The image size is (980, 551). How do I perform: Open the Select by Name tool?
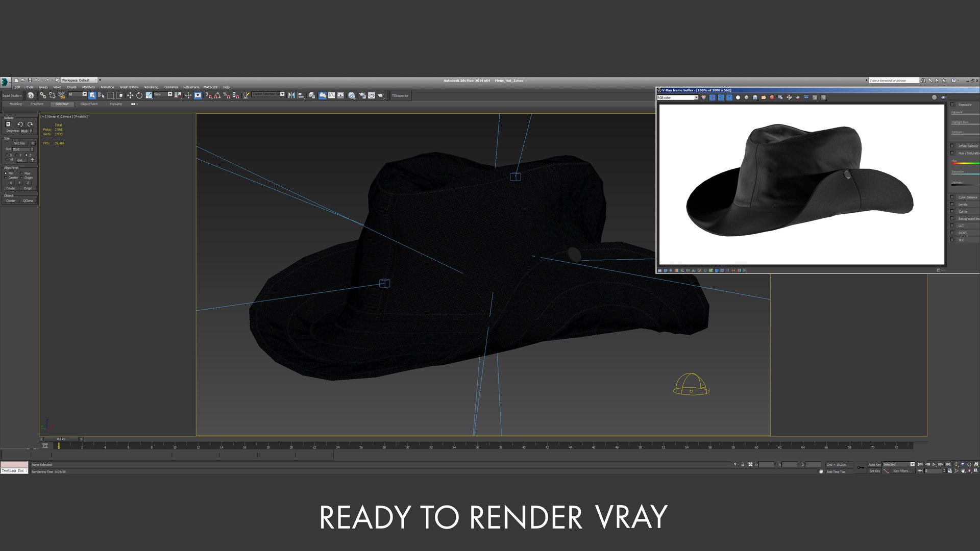point(101,95)
